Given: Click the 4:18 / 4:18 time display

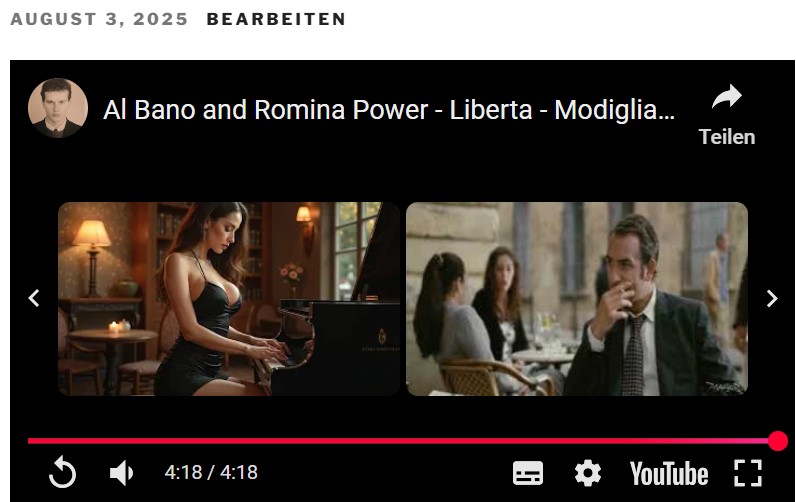Looking at the screenshot, I should (211, 473).
